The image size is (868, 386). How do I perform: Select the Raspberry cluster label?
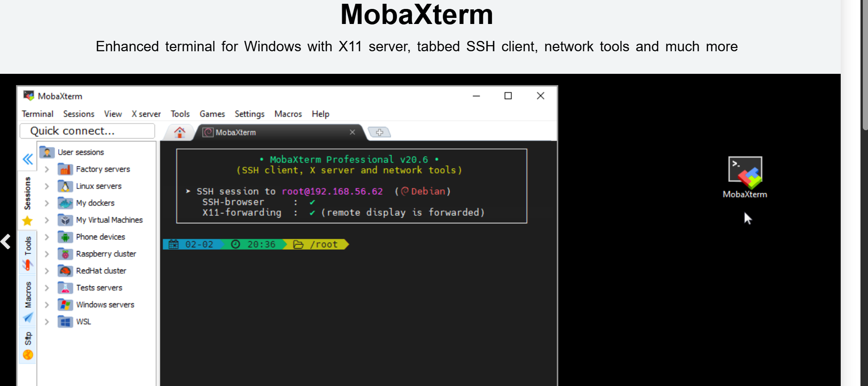106,254
